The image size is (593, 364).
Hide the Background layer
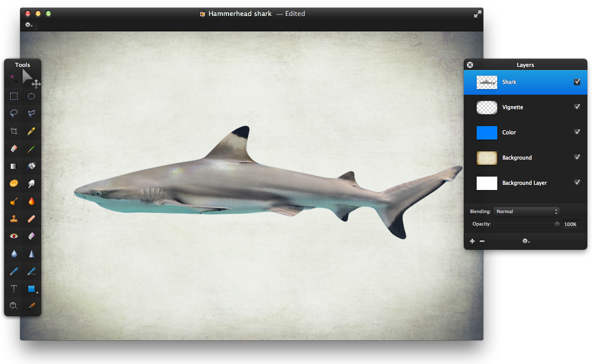(x=577, y=157)
